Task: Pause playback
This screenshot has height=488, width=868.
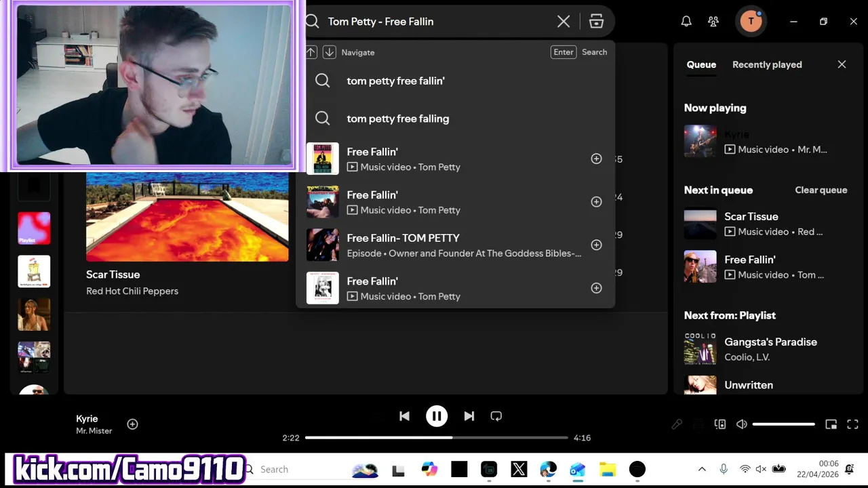Action: [437, 416]
